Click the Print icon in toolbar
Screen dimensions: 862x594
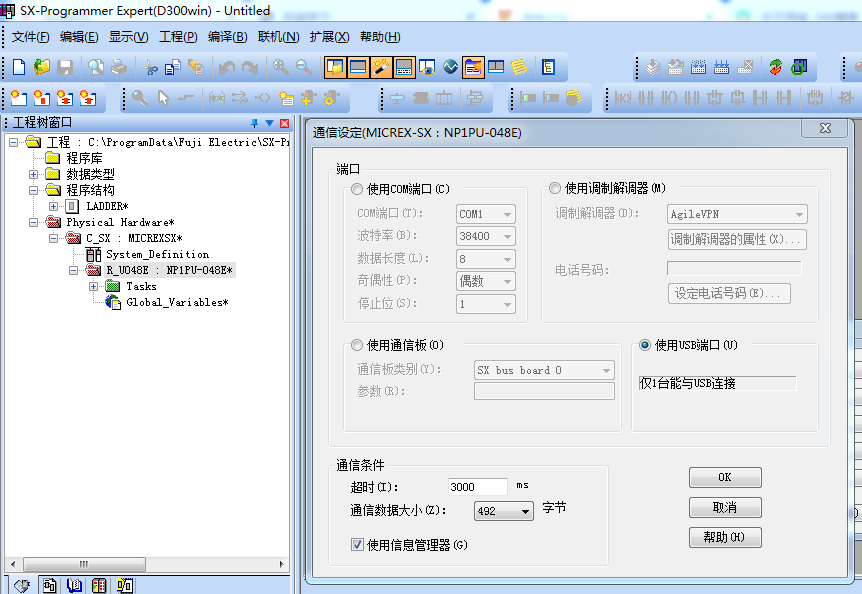tap(119, 67)
